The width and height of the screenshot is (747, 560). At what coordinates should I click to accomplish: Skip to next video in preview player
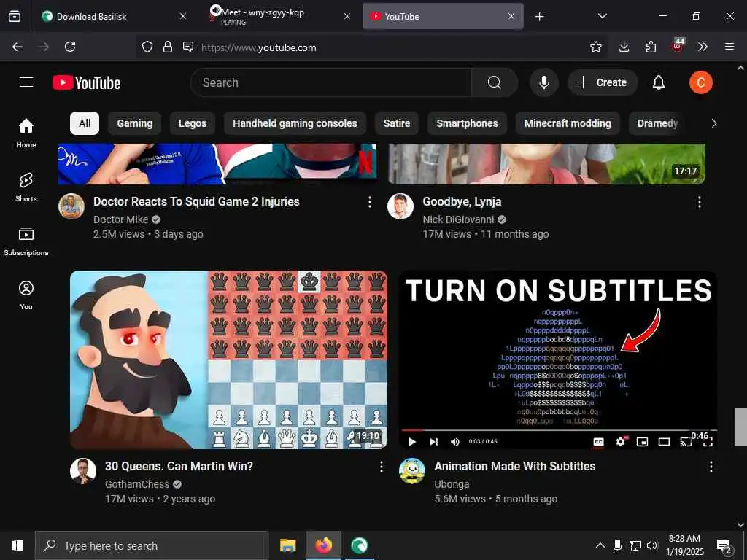point(433,442)
